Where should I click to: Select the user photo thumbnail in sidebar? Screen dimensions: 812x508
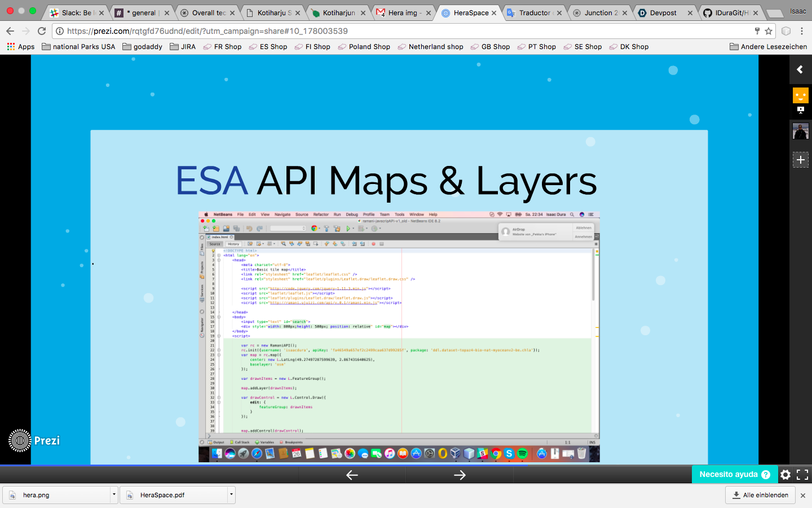tap(801, 131)
